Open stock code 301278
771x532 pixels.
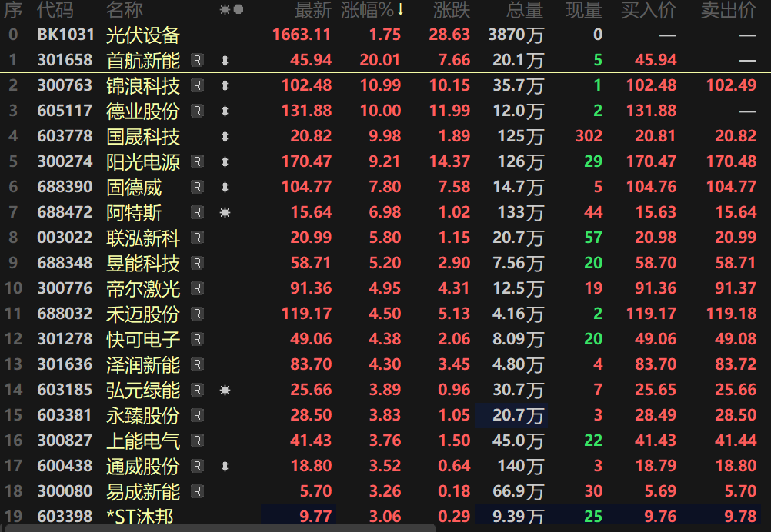pos(65,340)
